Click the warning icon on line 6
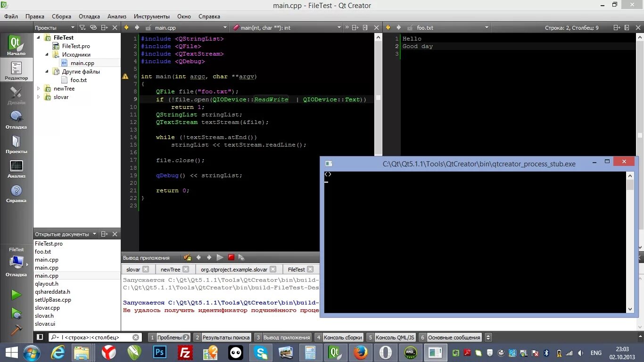This screenshot has height=362, width=644. point(125,76)
